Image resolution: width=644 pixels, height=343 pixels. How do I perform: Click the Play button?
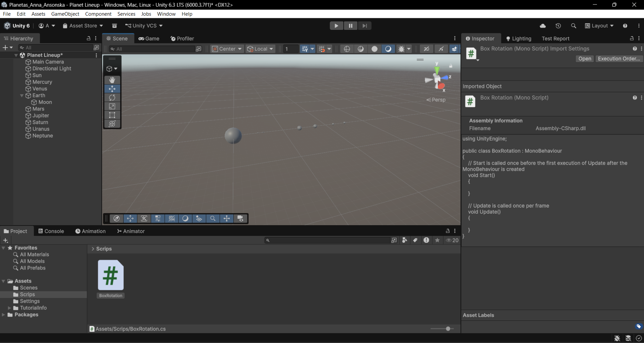336,26
